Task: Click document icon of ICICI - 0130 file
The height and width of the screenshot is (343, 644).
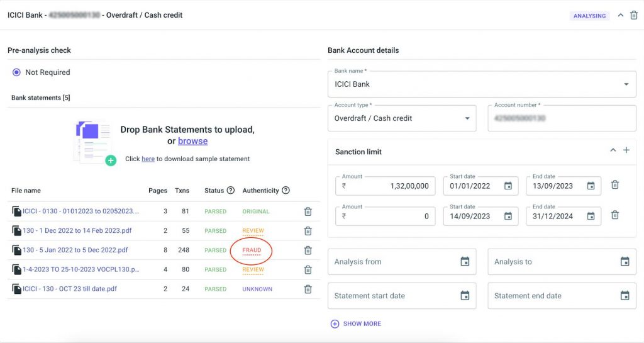Action: coord(16,211)
